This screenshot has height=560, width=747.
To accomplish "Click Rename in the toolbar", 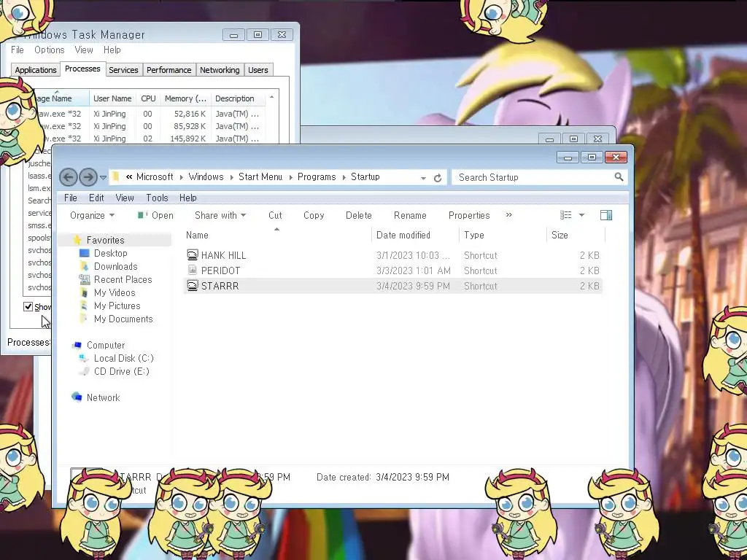I will point(410,215).
